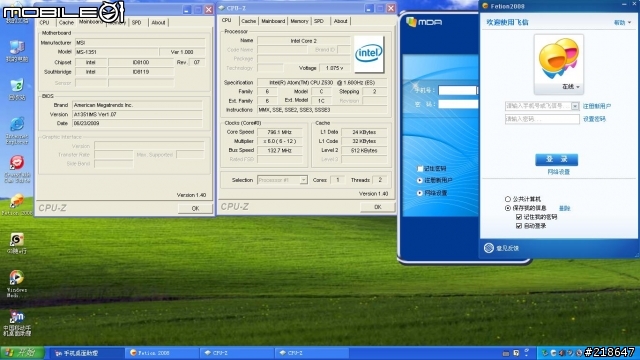Open the About tab in Motherboard CPU-Z window
This screenshot has height=360, width=640.
158,22
